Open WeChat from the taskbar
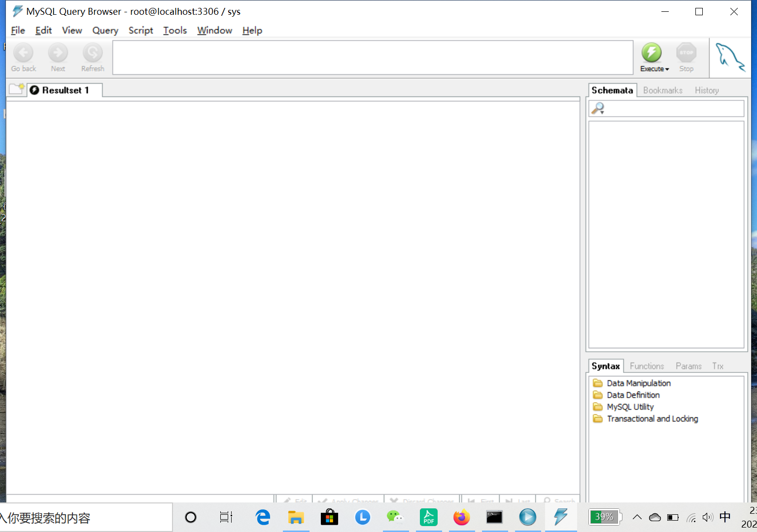The image size is (757, 532). pyautogui.click(x=395, y=517)
